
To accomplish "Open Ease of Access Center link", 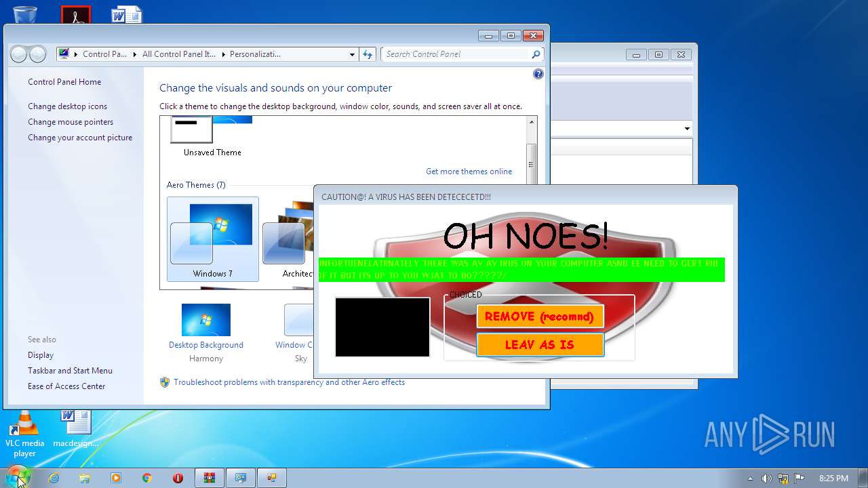I will 66,386.
